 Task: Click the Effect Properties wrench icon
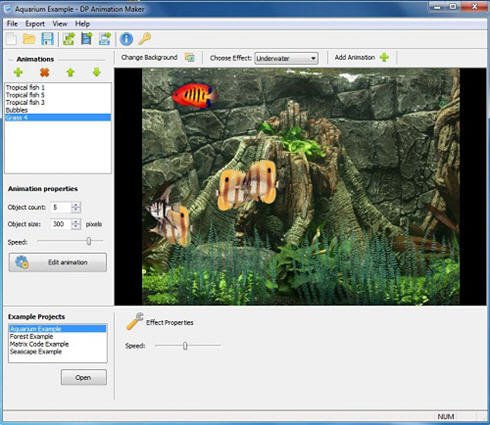135,321
